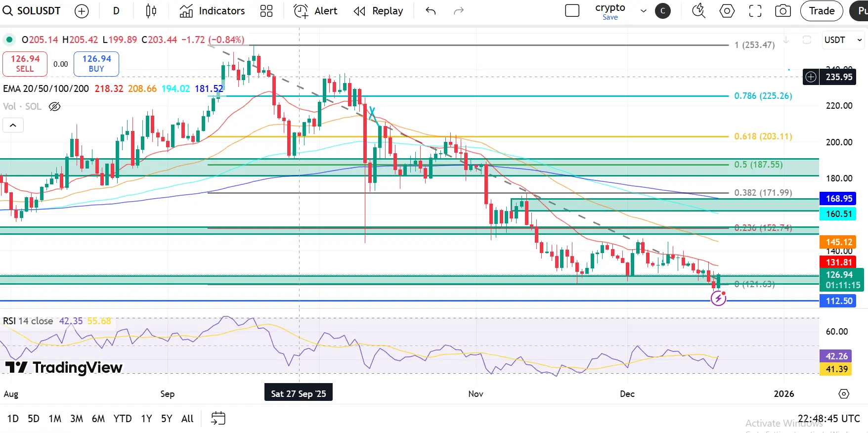
Task: Click the Fib level label 0.382 (171.99)
Action: pos(763,193)
